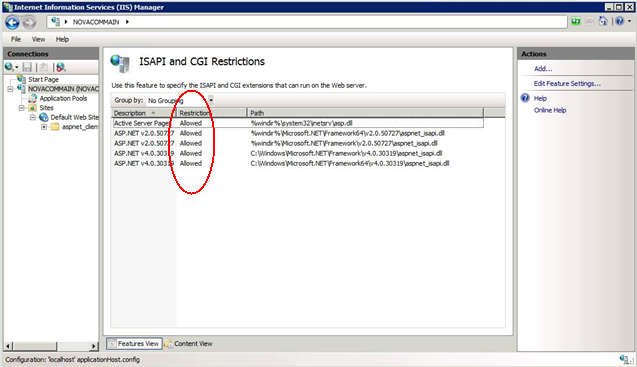Open the dropdown arrow beside toolbar help icon
Viewport: 637px width, 367px height.
(x=629, y=21)
